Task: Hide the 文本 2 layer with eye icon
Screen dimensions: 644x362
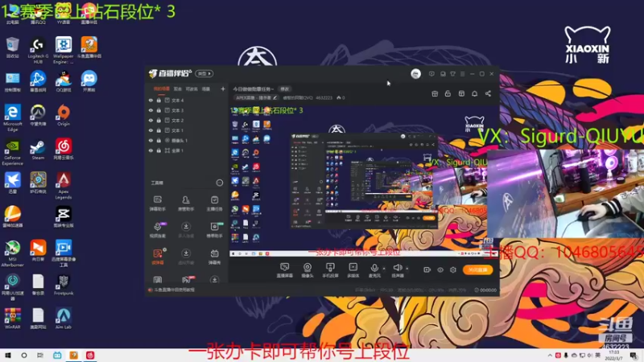Action: click(x=151, y=120)
